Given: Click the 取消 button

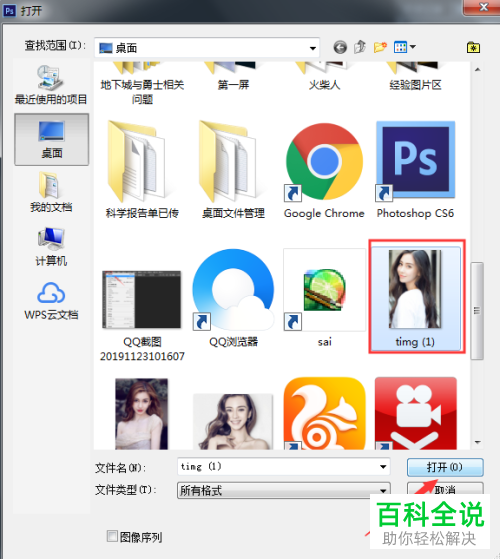Looking at the screenshot, I should click(445, 489).
